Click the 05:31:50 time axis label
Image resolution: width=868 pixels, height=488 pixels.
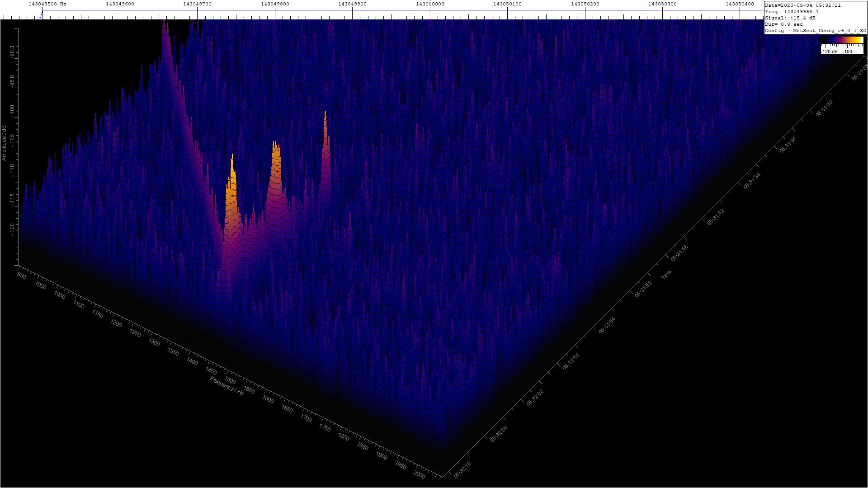click(643, 289)
